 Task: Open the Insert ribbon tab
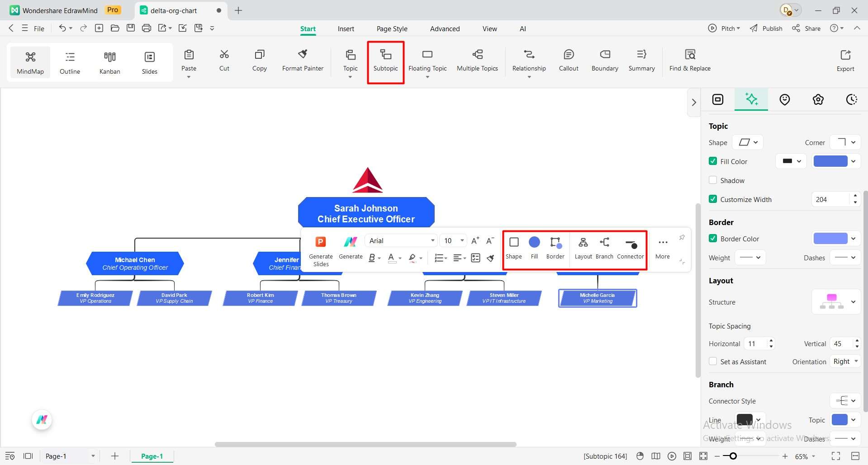point(346,29)
